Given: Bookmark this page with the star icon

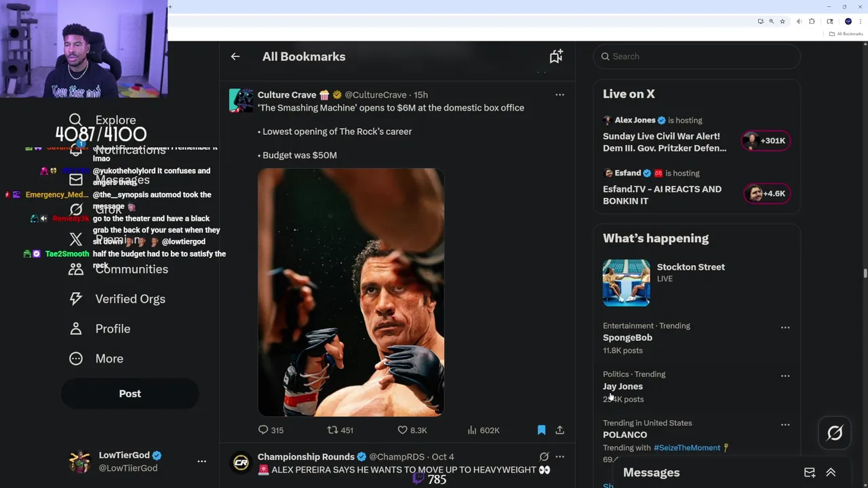Looking at the screenshot, I should tap(783, 22).
